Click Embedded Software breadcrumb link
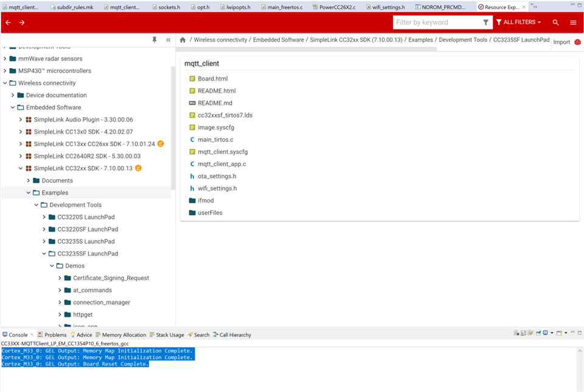The height and width of the screenshot is (392, 584). click(279, 40)
